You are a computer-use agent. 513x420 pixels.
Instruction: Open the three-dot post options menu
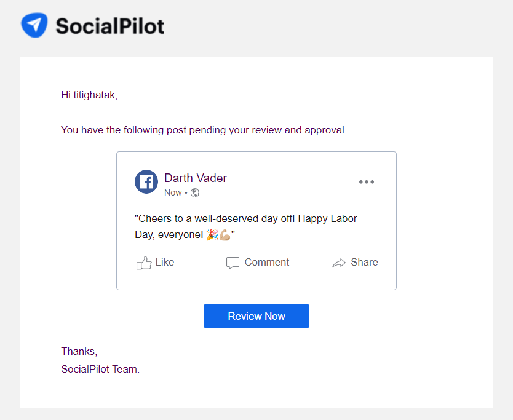[x=367, y=182]
